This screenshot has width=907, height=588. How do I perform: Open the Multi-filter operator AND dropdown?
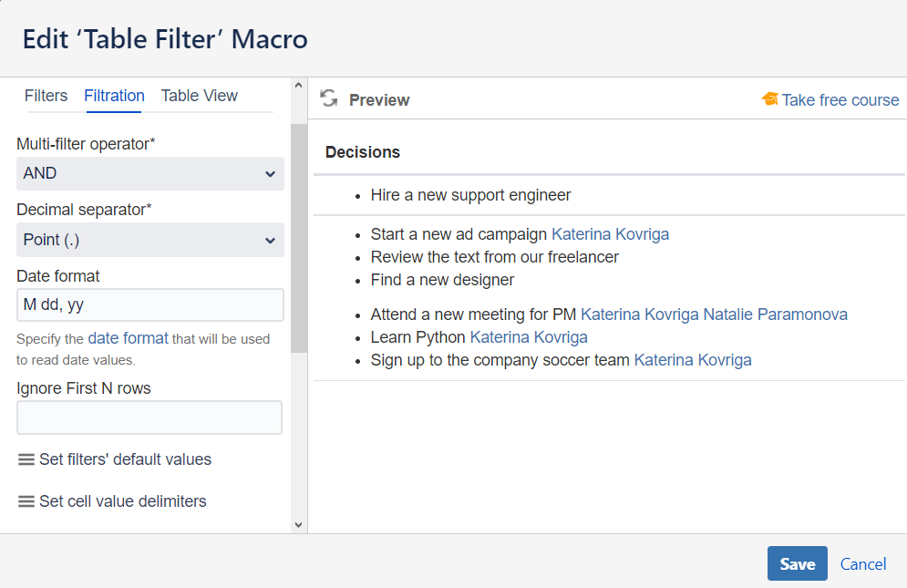coord(150,173)
